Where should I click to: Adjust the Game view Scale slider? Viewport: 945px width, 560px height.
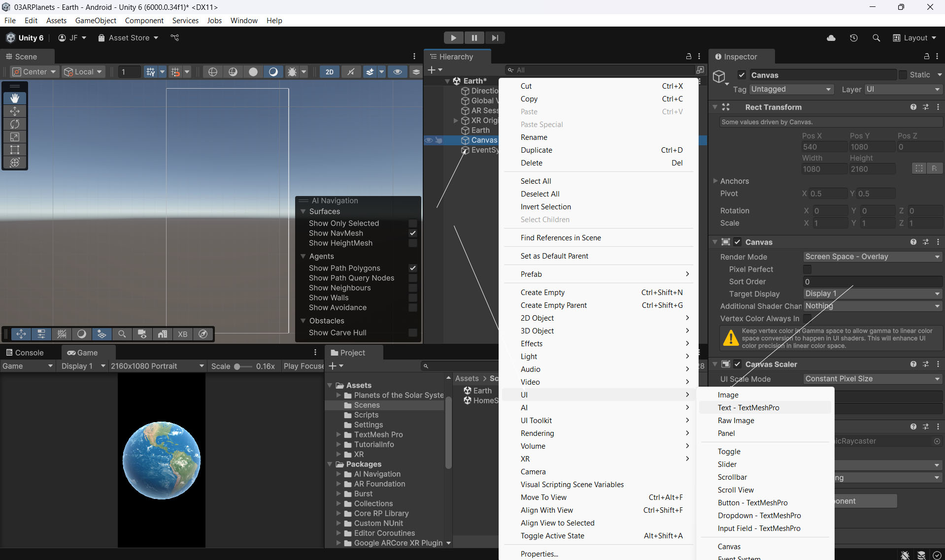(237, 366)
